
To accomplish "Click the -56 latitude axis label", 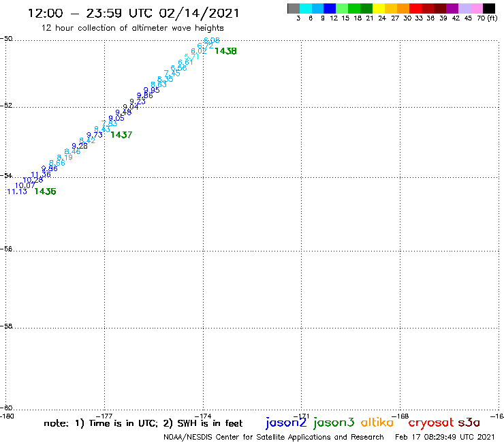I will click(x=6, y=249).
